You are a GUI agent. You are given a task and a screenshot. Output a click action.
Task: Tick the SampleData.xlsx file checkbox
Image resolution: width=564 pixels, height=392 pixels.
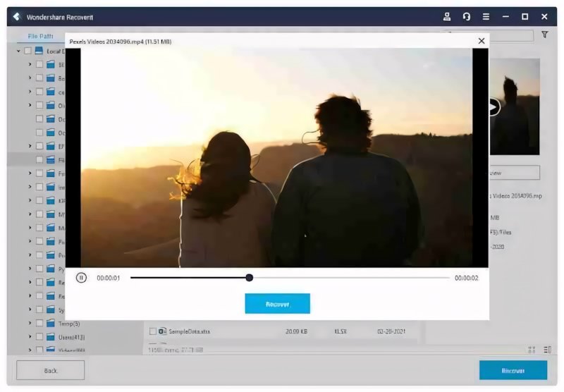153,331
